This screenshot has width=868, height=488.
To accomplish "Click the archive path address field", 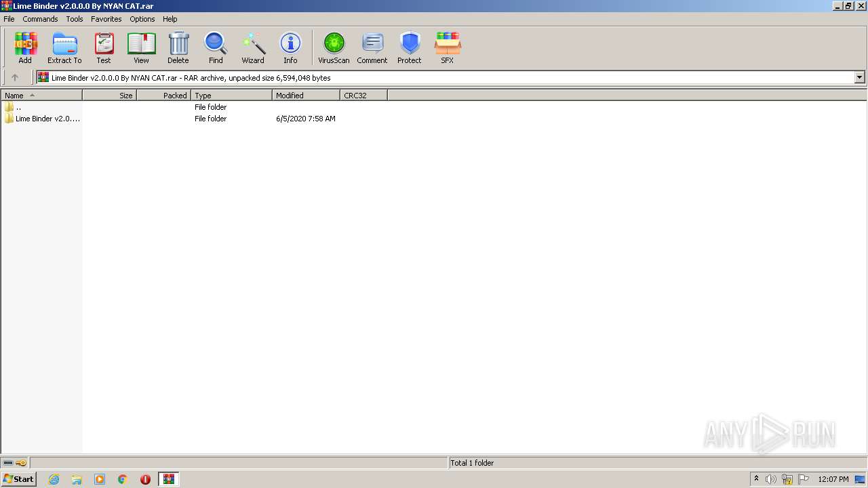I will click(x=446, y=77).
